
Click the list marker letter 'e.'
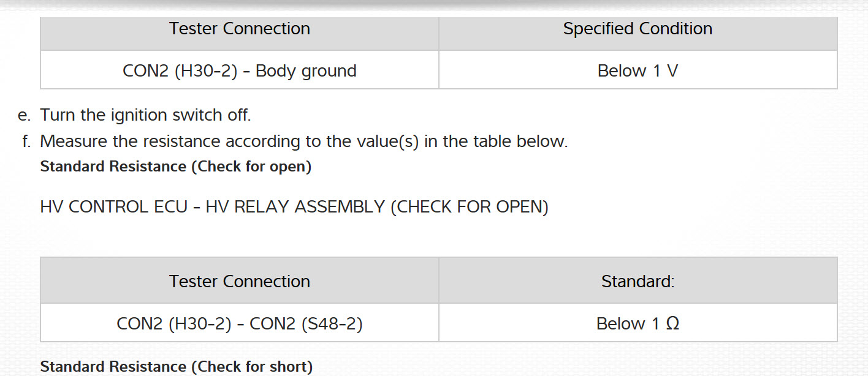coord(25,115)
